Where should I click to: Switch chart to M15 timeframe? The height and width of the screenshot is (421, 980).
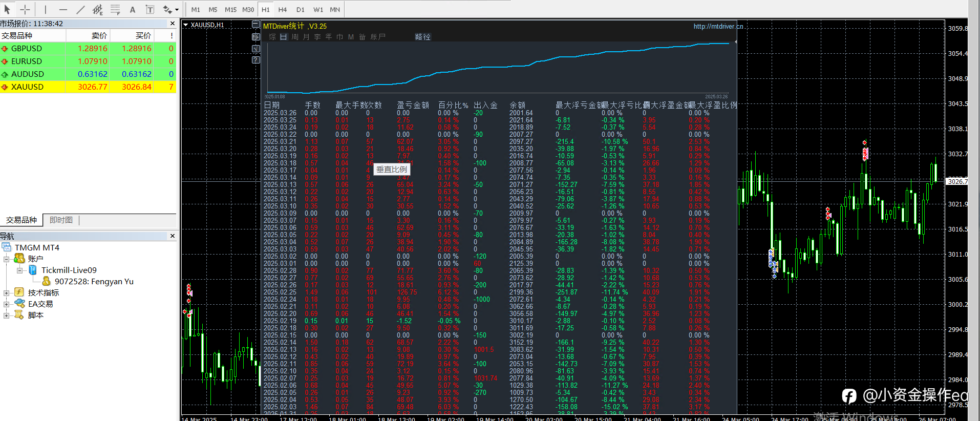[230, 9]
